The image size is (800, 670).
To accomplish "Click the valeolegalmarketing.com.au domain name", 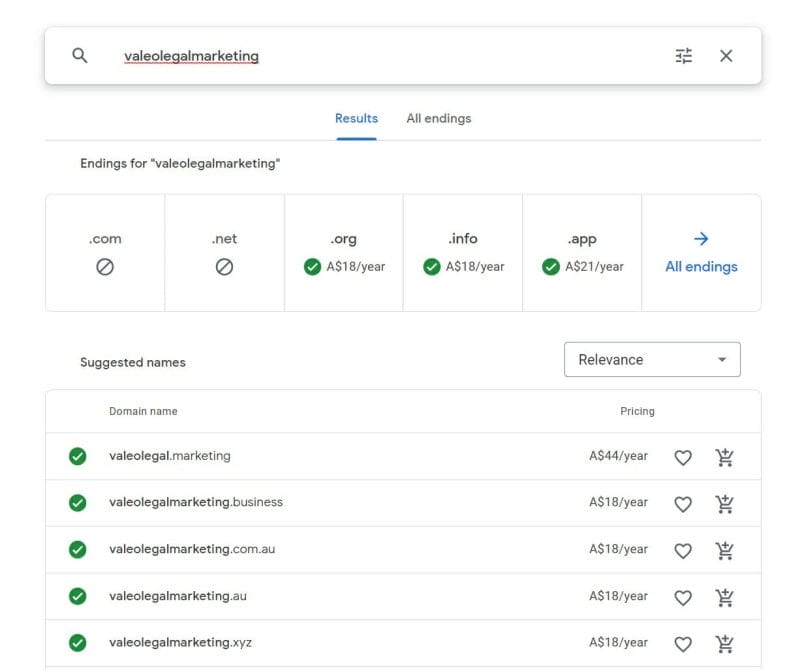I will (x=192, y=549).
